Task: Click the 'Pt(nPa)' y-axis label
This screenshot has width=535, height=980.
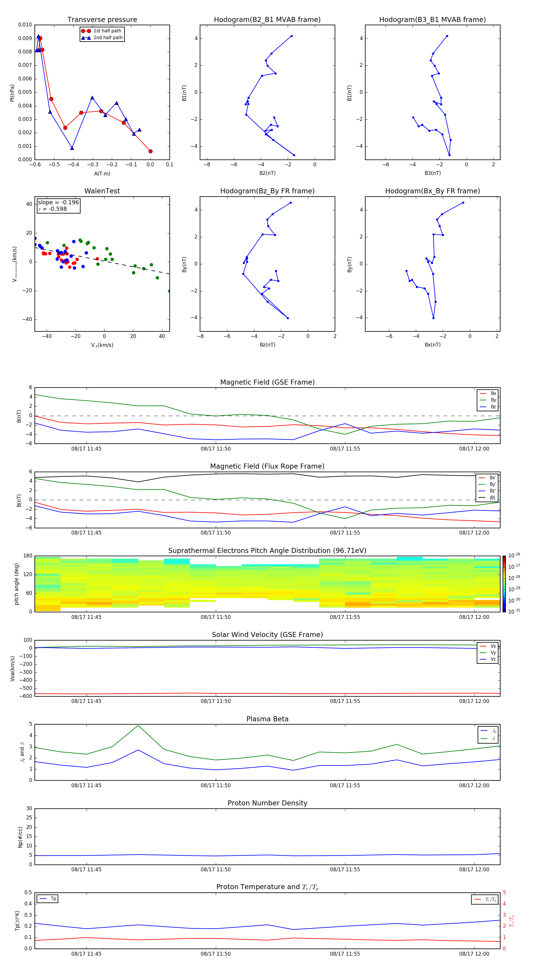Action: tap(12, 93)
